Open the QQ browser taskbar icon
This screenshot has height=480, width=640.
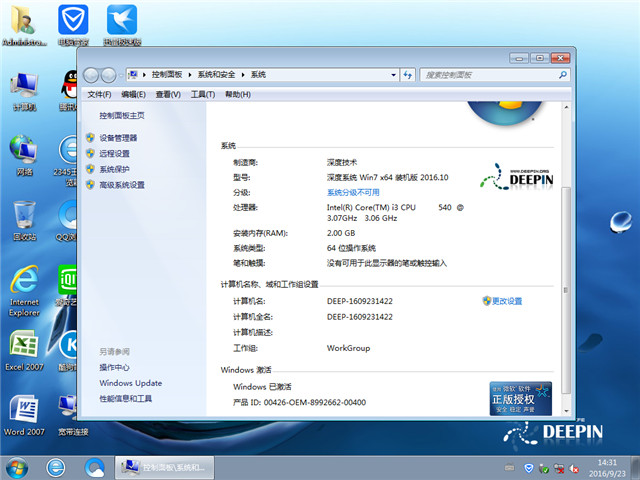pyautogui.click(x=95, y=468)
